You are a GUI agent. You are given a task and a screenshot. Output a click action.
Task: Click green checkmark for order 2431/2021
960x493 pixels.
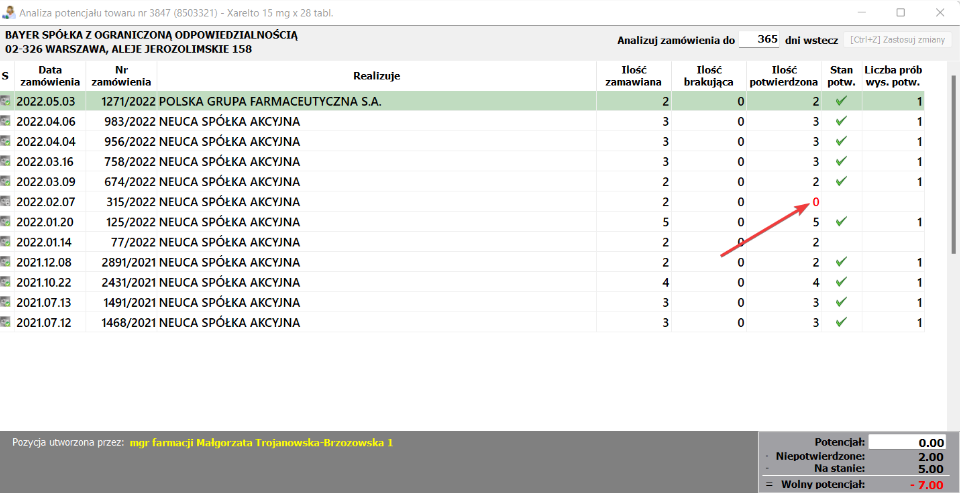tap(841, 281)
